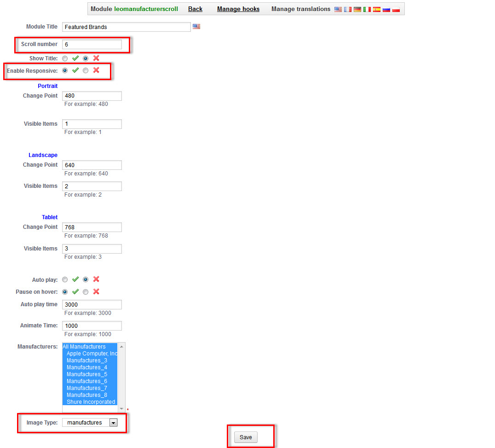The width and height of the screenshot is (495, 448).
Task: Disable Show Title radio option
Action: (x=86, y=58)
